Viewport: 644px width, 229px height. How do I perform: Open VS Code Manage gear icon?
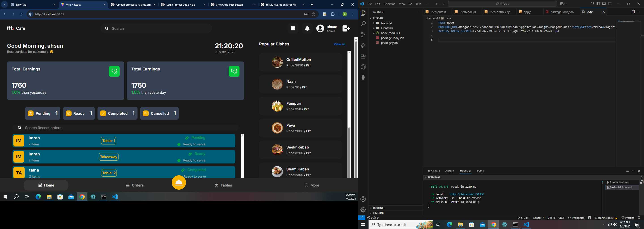(x=363, y=210)
